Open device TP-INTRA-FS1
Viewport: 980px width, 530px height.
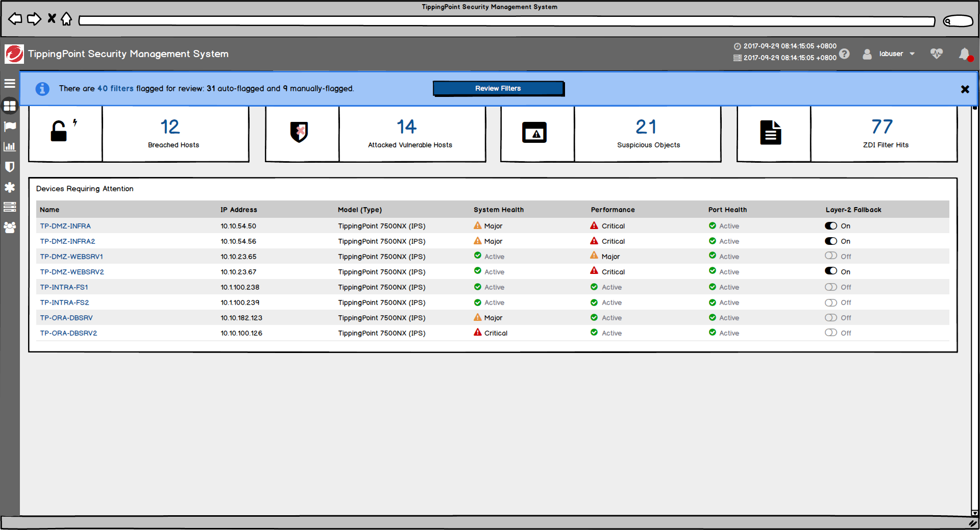(64, 287)
